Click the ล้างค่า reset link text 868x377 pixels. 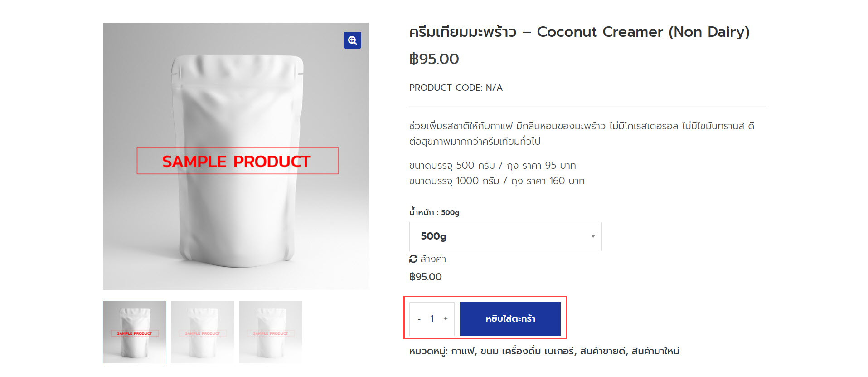coord(433,259)
